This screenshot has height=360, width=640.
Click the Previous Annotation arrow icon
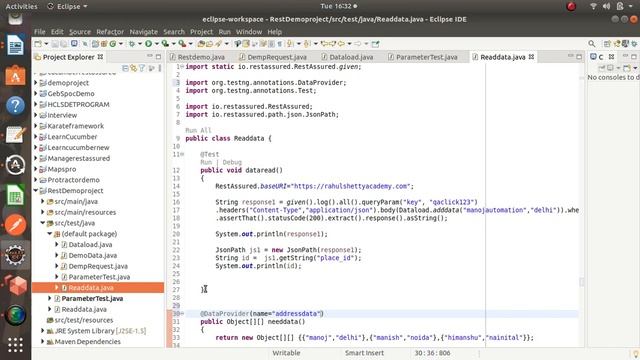pos(307,44)
